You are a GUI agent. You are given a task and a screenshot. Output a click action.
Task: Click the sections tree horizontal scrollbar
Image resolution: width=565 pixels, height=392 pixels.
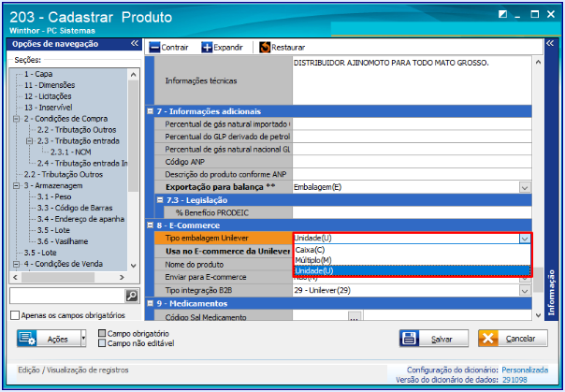pyautogui.click(x=58, y=277)
